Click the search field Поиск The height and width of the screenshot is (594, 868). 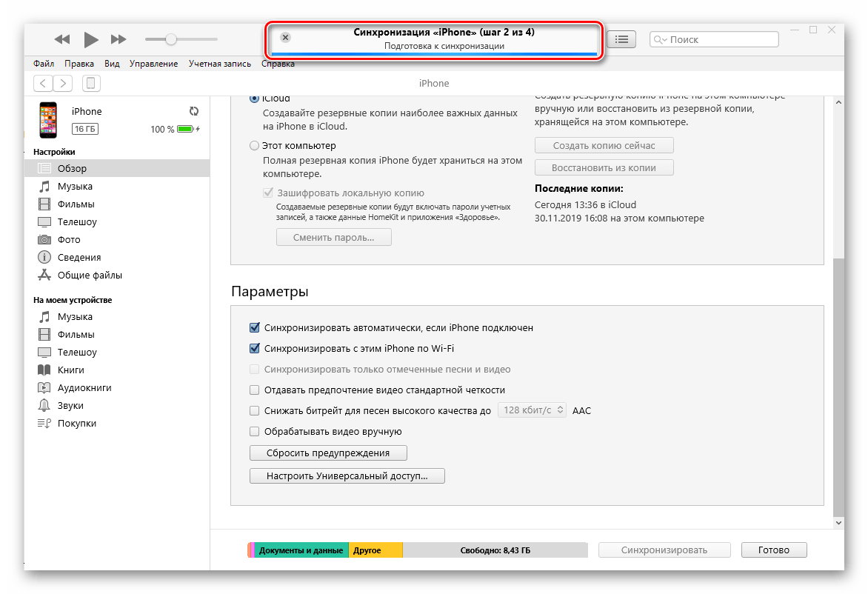point(714,39)
